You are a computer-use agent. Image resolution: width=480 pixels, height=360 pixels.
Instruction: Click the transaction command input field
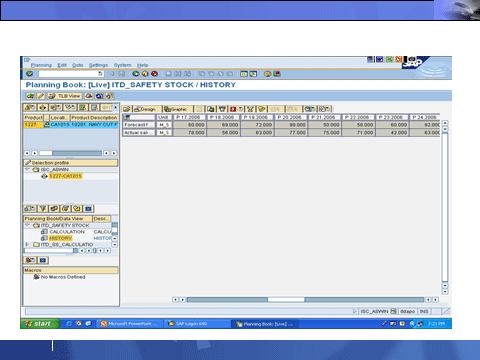click(71, 74)
